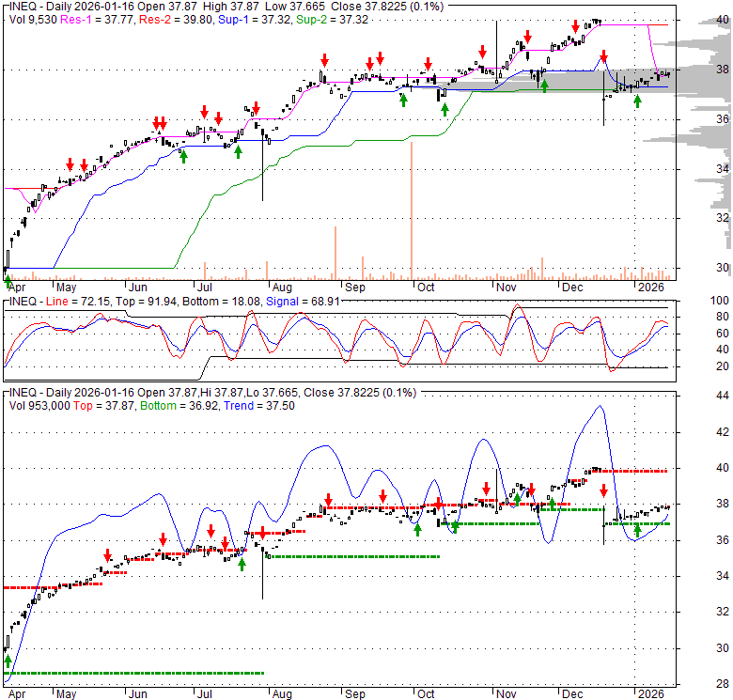The width and height of the screenshot is (733, 700).
Task: Click the Aug label on the top chart time axis
Action: pyautogui.click(x=279, y=287)
